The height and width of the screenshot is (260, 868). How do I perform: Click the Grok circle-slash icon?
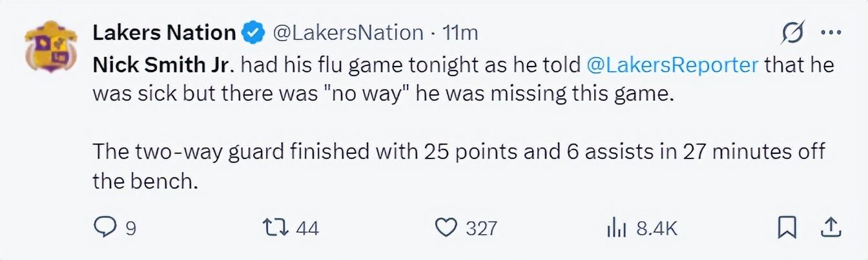tap(793, 31)
